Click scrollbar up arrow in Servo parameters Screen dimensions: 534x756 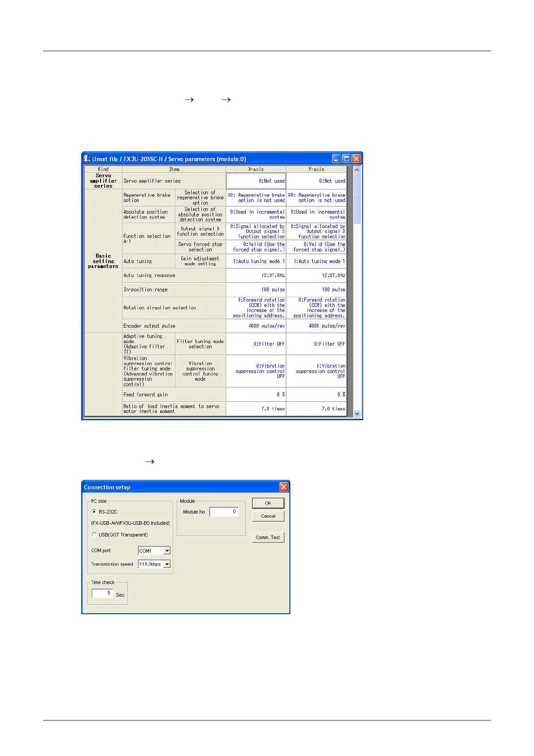[x=357, y=170]
